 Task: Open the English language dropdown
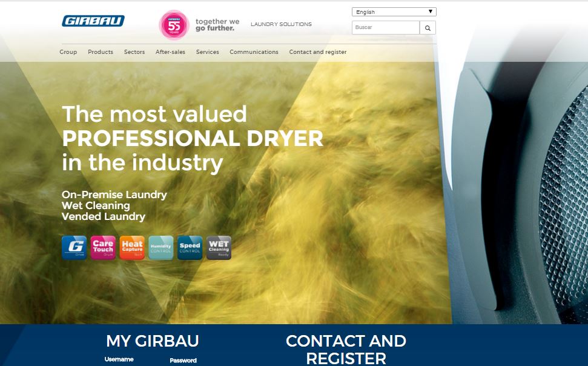point(394,12)
